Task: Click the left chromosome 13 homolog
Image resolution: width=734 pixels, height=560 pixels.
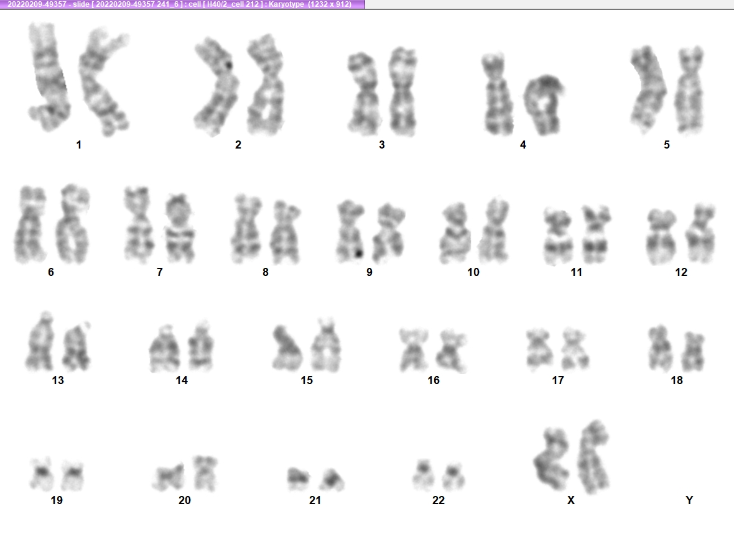Action: pyautogui.click(x=40, y=341)
